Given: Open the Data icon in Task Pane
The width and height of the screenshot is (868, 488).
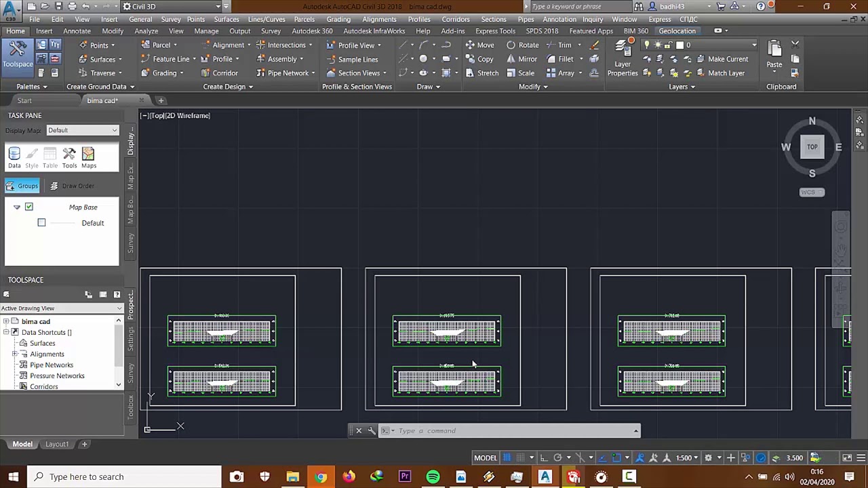Looking at the screenshot, I should point(14,158).
